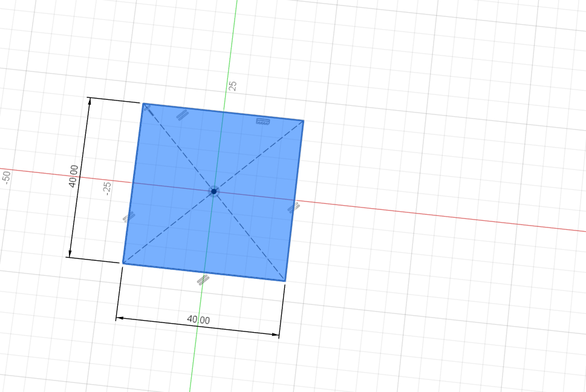Image resolution: width=586 pixels, height=392 pixels.
Task: Select the horizontal 40.00 dimension below the square
Action: point(198,319)
